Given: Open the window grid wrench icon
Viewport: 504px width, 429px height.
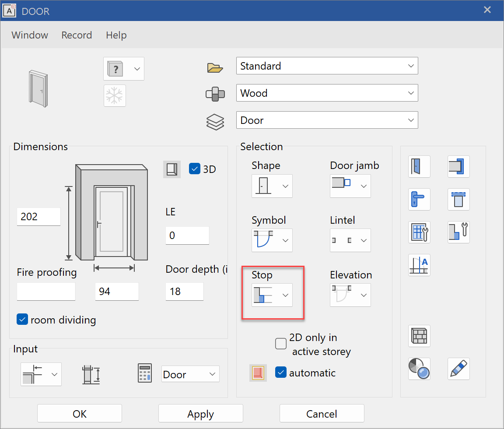Looking at the screenshot, I should [419, 232].
